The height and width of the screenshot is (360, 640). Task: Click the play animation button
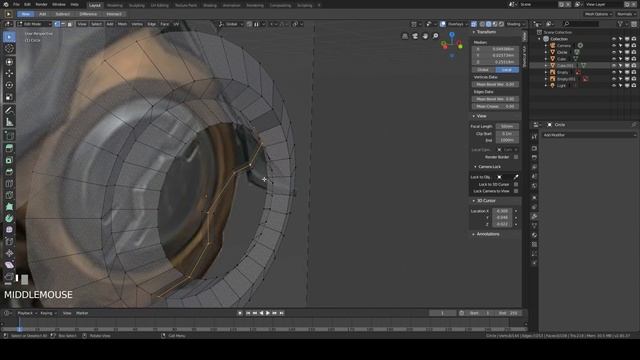point(268,313)
